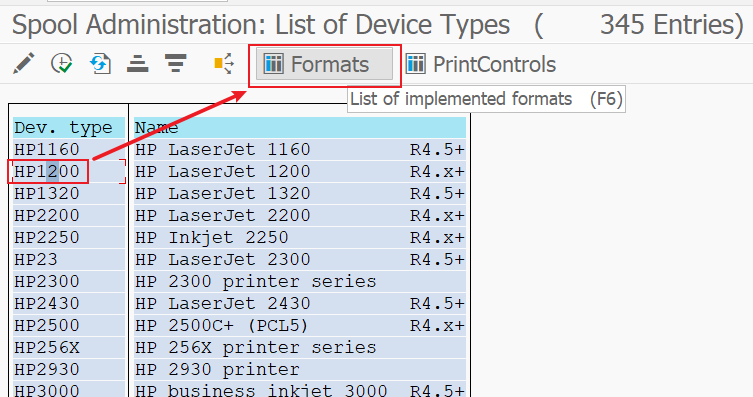Screen dimensions: 753x397
Task: Select device type HP2500
Action: pyautogui.click(x=47, y=326)
